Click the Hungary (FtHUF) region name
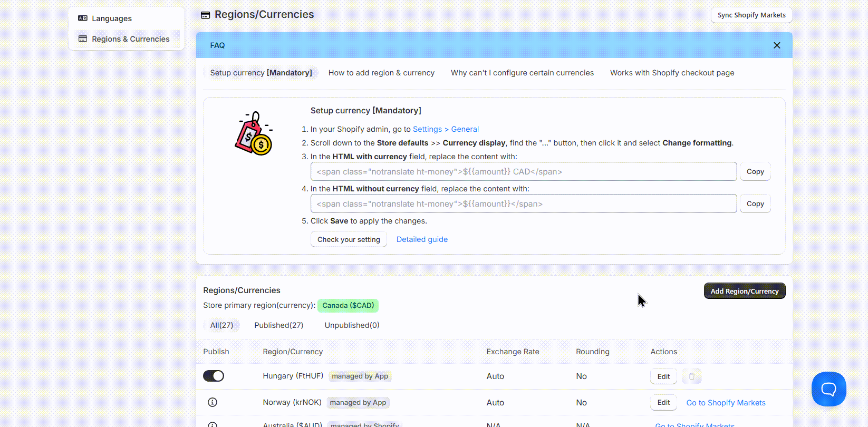The height and width of the screenshot is (427, 868). click(293, 376)
